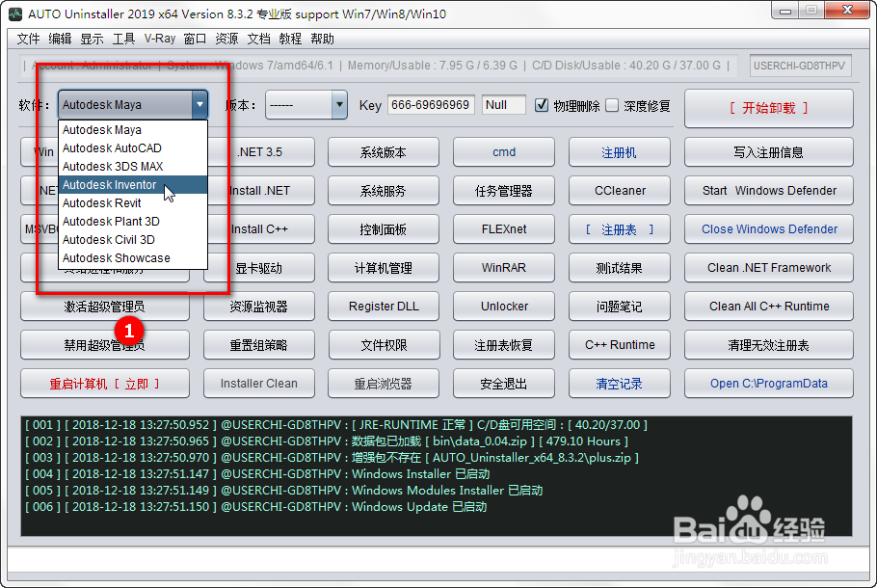This screenshot has height=588, width=877.
Task: Click Clean .NET Framework button
Action: 768,268
